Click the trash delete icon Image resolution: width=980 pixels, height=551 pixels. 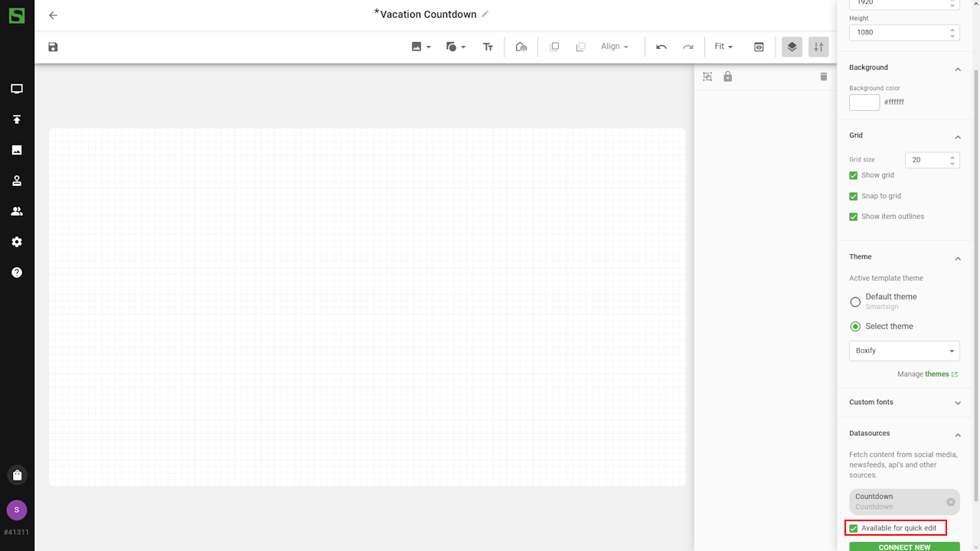[x=824, y=77]
